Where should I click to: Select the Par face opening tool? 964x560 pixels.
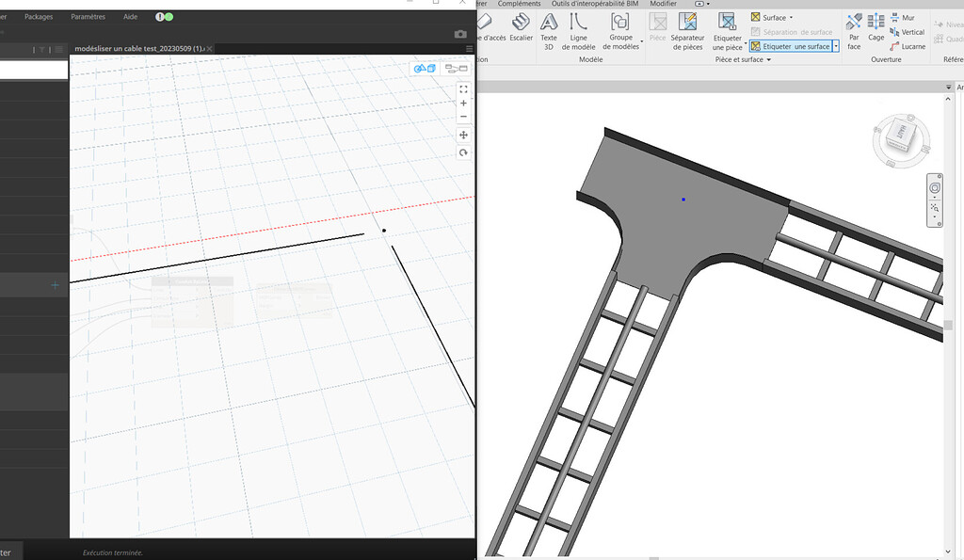853,28
